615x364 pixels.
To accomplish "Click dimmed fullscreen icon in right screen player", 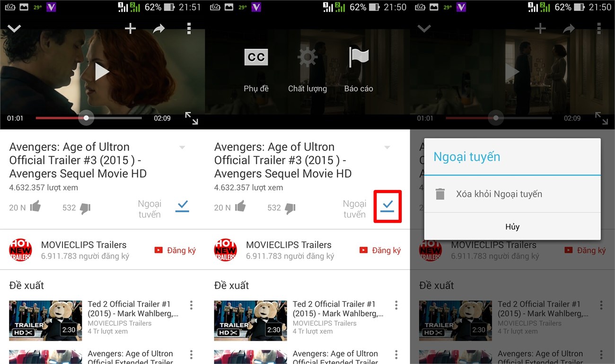I will 601,118.
